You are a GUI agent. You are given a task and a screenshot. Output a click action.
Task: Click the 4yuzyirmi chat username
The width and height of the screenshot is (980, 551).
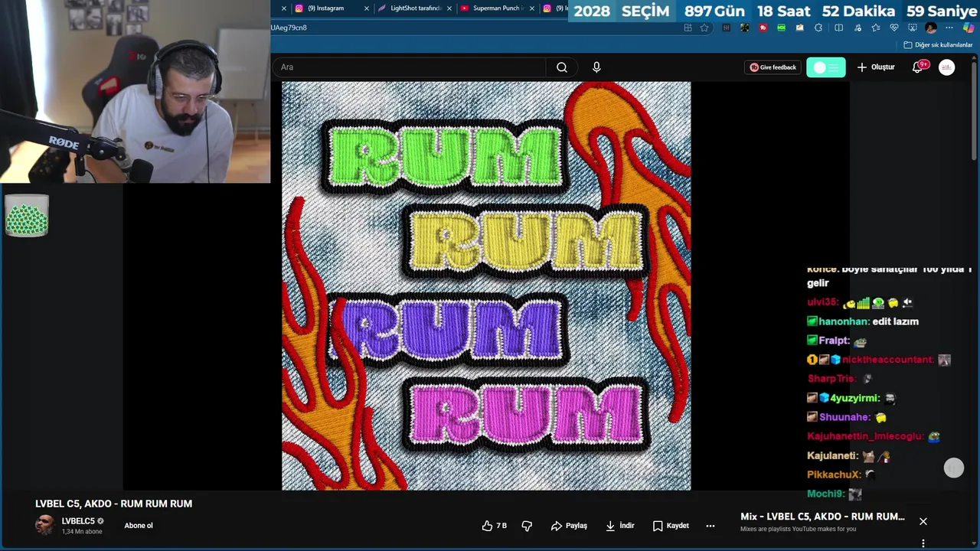(854, 398)
